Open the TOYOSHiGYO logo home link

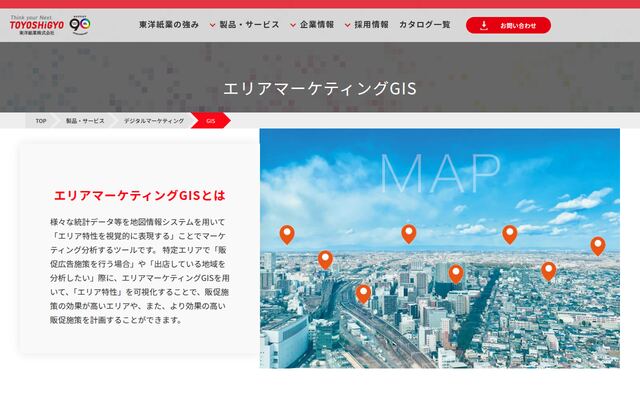coord(37,25)
